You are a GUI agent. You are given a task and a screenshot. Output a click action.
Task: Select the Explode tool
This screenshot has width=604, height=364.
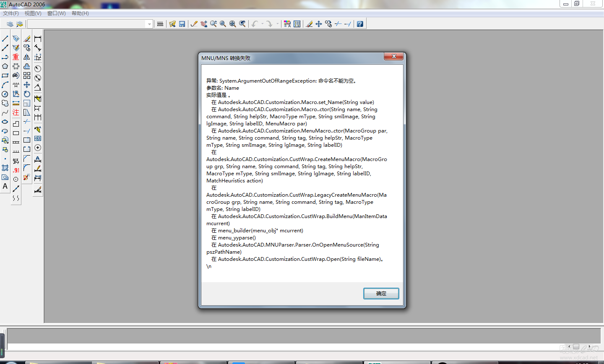pyautogui.click(x=27, y=177)
